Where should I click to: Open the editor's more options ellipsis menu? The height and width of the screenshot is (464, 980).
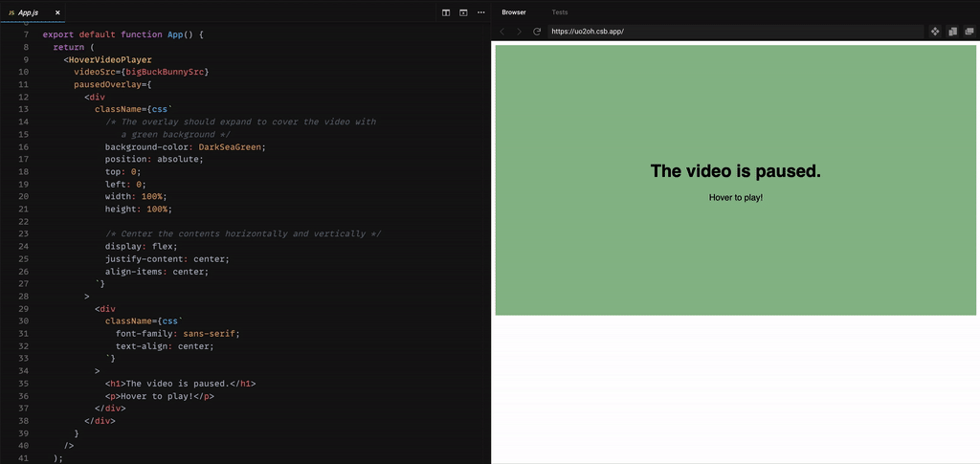tap(480, 12)
